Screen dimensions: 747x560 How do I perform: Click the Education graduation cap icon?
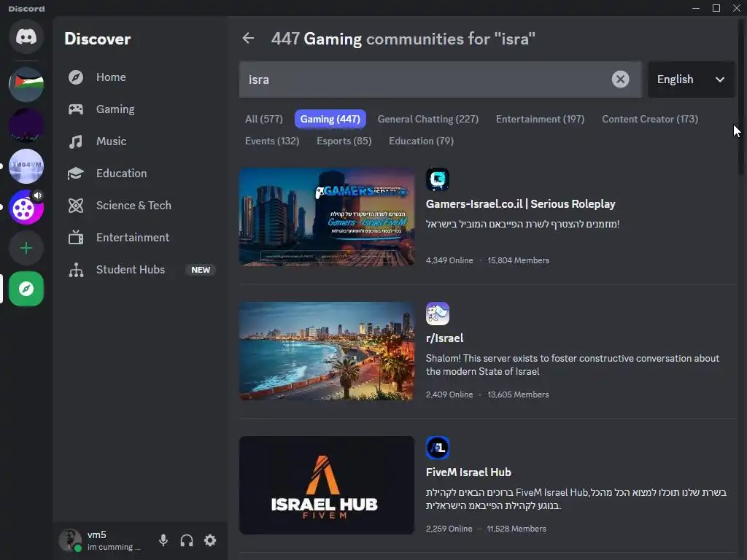click(76, 174)
